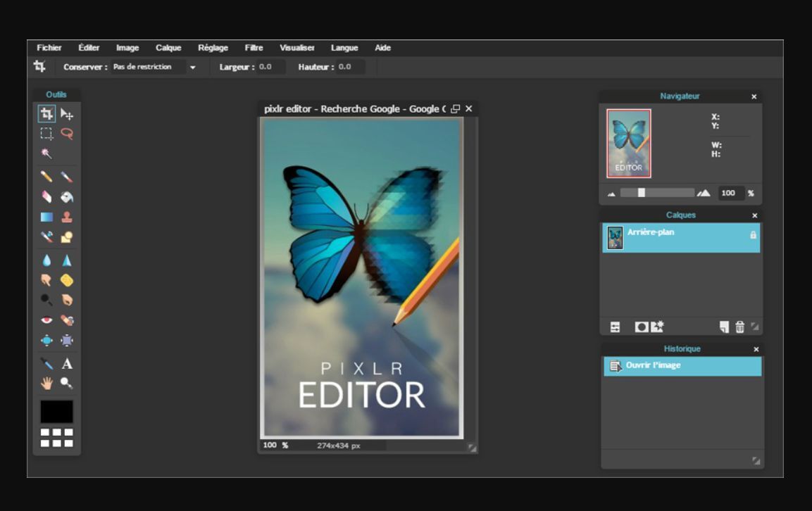Image resolution: width=812 pixels, height=511 pixels.
Task: Choose the rectangular Marquee selection tool
Action: point(46,134)
